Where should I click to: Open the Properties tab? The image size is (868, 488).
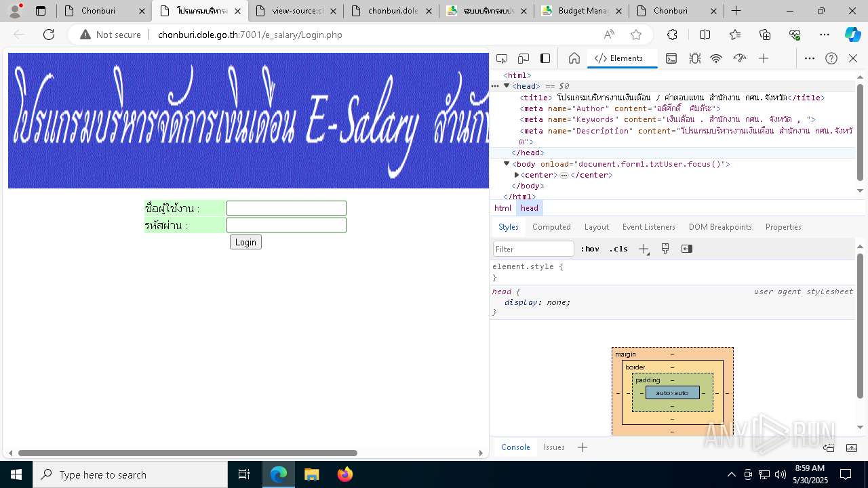pyautogui.click(x=783, y=227)
